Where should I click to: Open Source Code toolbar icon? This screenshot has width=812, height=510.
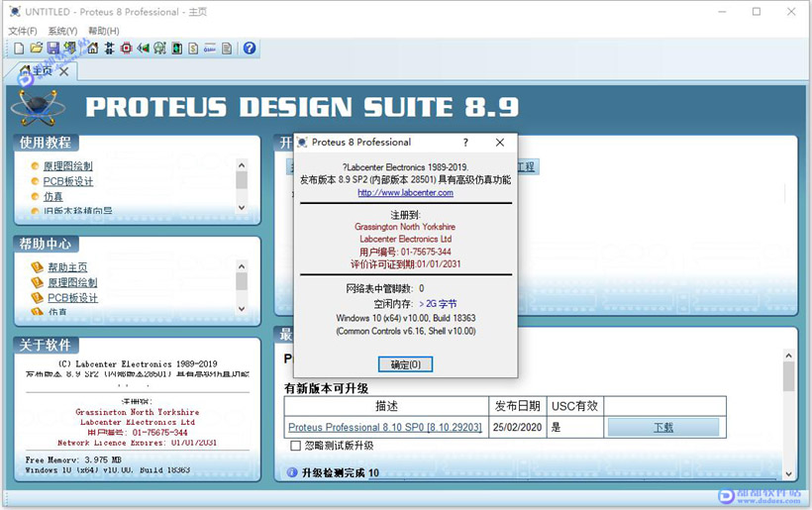pos(210,49)
